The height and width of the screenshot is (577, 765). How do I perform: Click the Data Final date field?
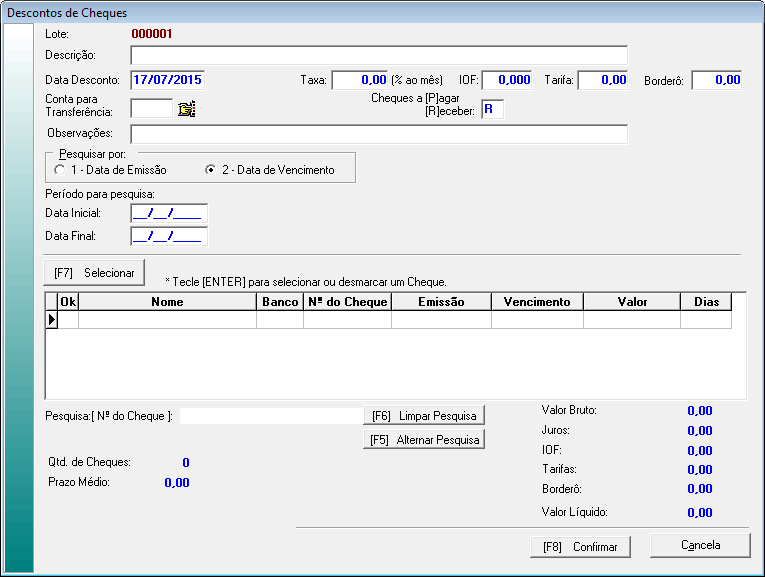(167, 237)
